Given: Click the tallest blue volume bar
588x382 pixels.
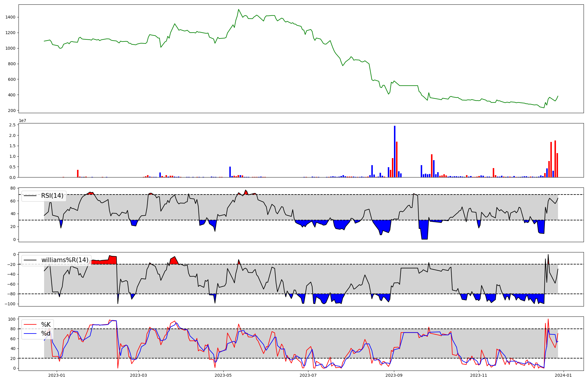Looking at the screenshot, I should [x=395, y=151].
